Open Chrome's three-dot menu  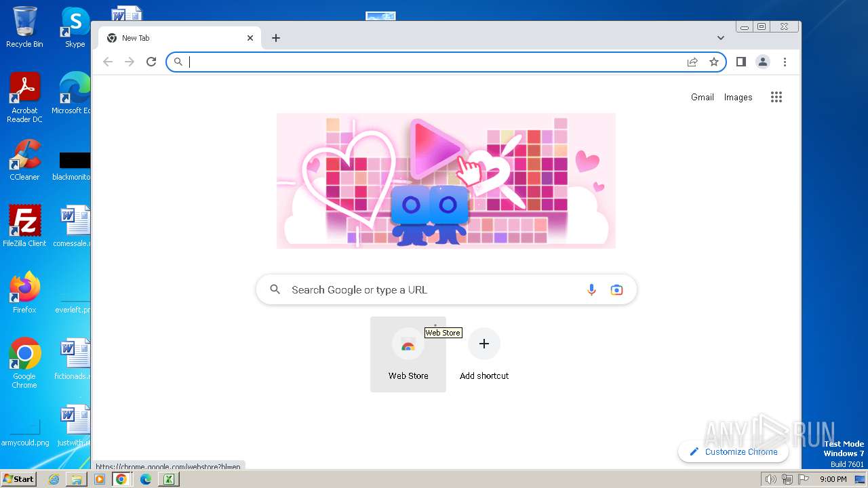[x=785, y=62]
